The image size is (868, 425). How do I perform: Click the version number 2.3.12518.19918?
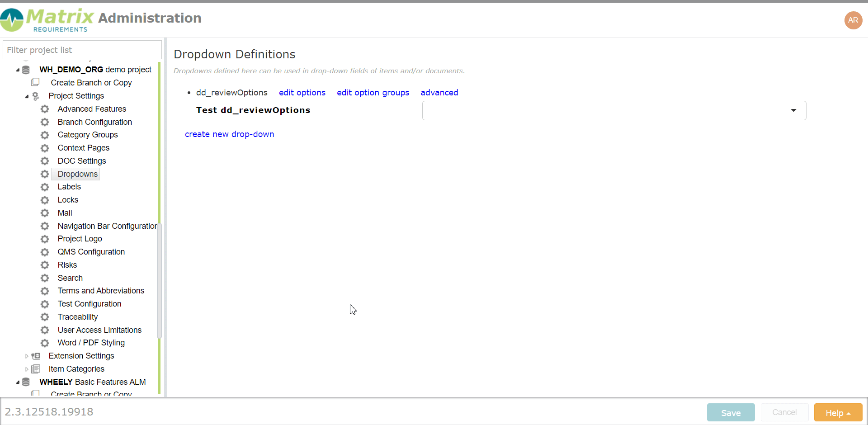click(49, 412)
